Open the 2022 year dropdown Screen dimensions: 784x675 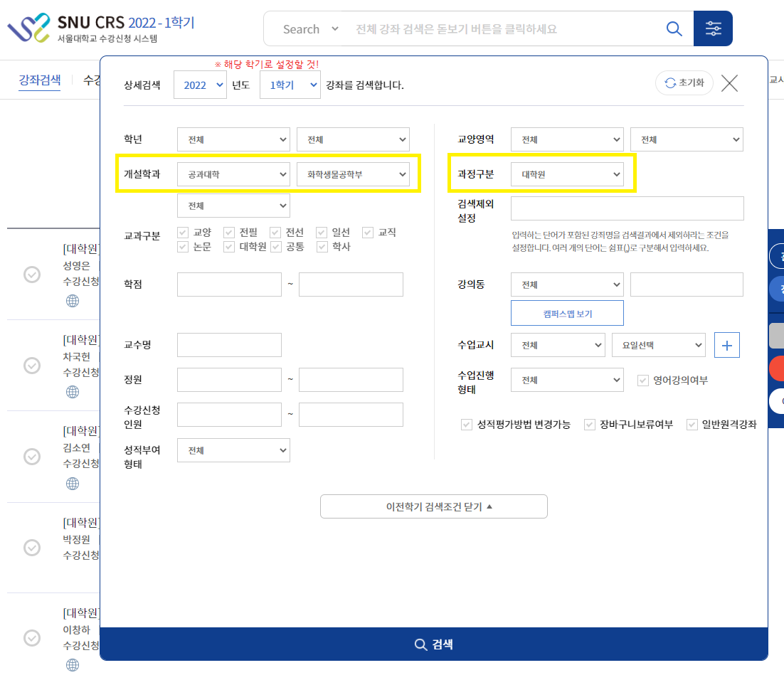(x=199, y=85)
